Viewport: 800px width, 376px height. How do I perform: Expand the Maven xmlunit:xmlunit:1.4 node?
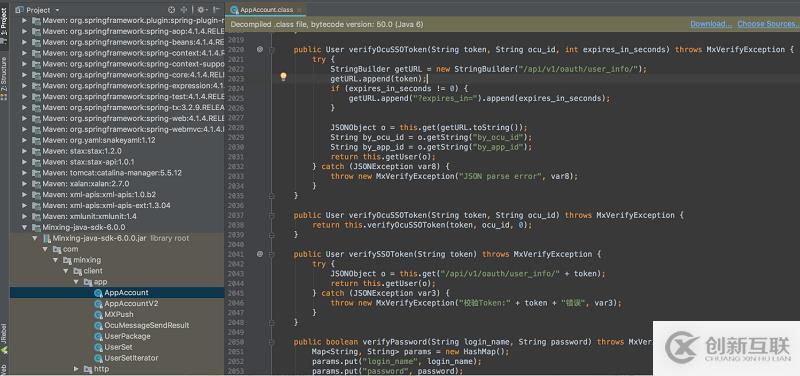point(24,216)
